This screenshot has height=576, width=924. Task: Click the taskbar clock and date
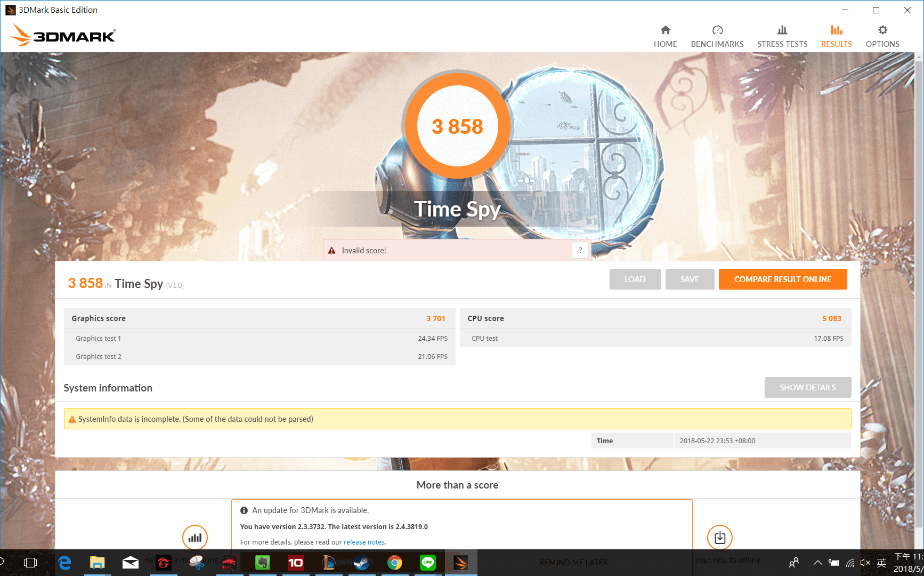point(909,563)
